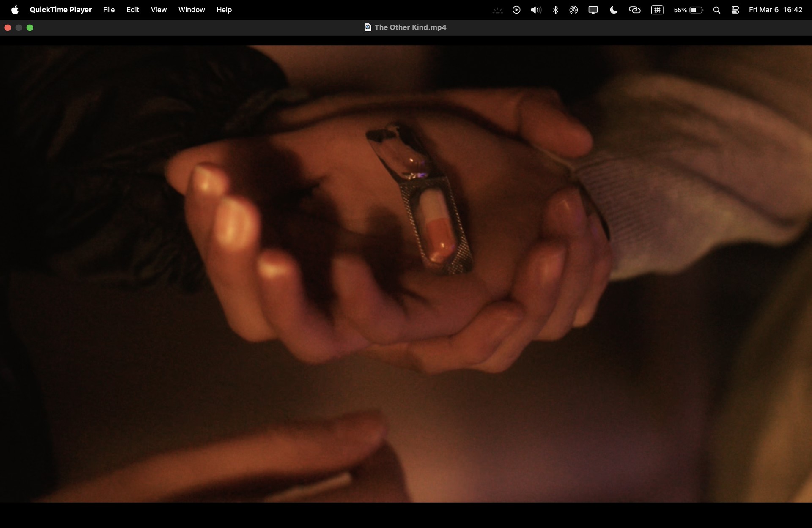Viewport: 812px width, 528px height.
Task: Click the video frame to show controls
Action: click(406, 274)
